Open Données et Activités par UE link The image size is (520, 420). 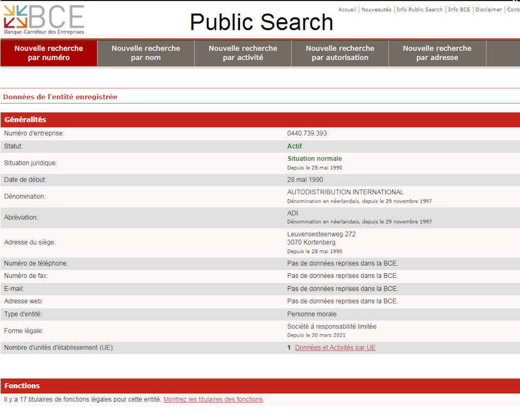pos(335,348)
